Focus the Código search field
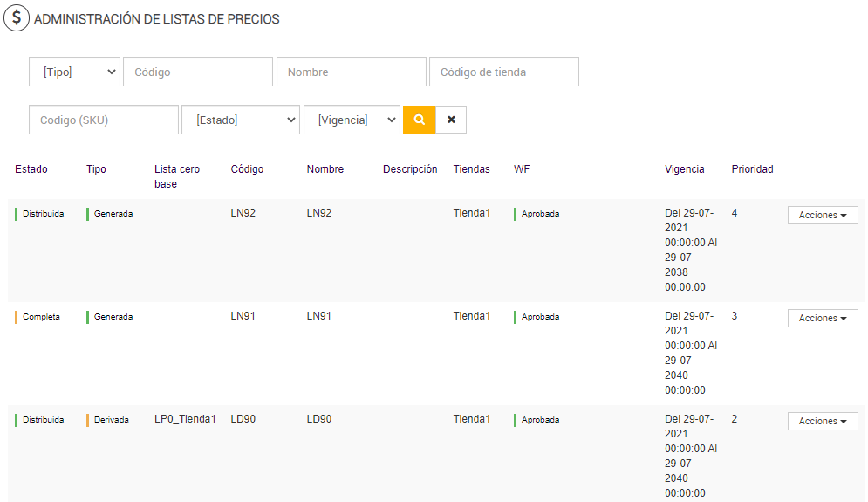This screenshot has height=502, width=868. point(198,72)
